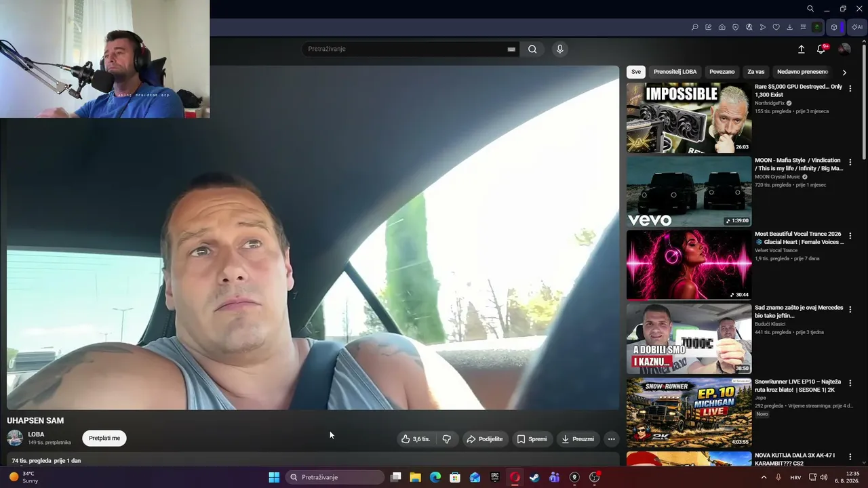Open the YouTube upload/create icon
The height and width of the screenshot is (488, 868).
[801, 49]
